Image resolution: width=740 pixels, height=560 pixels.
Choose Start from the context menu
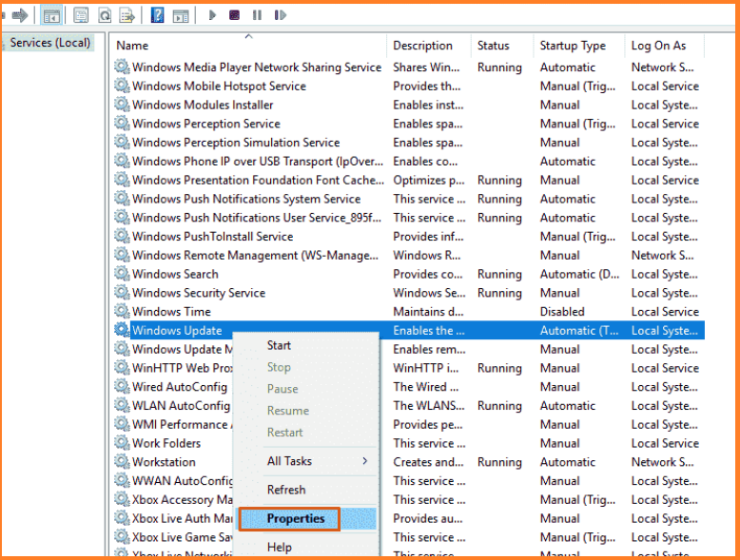tap(279, 345)
